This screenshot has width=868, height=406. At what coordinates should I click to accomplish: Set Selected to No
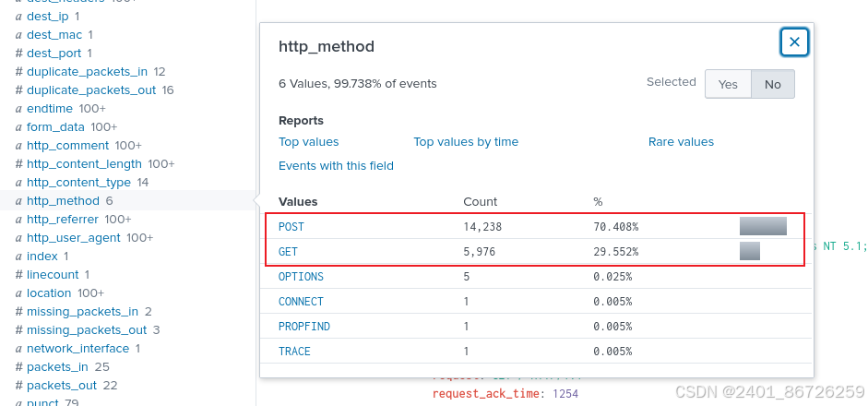click(x=773, y=84)
